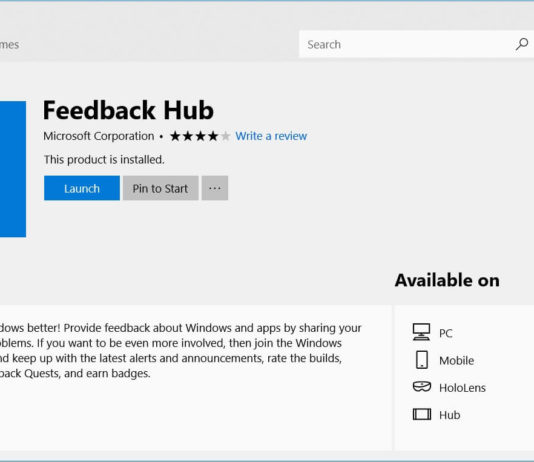Screen dimensions: 534x462
Task: Click the star rating for Feedback Hub
Action: click(x=200, y=136)
